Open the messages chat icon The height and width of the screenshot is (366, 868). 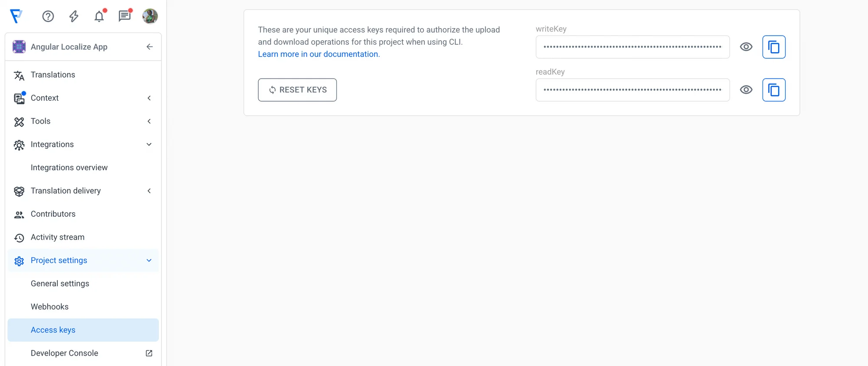click(125, 16)
